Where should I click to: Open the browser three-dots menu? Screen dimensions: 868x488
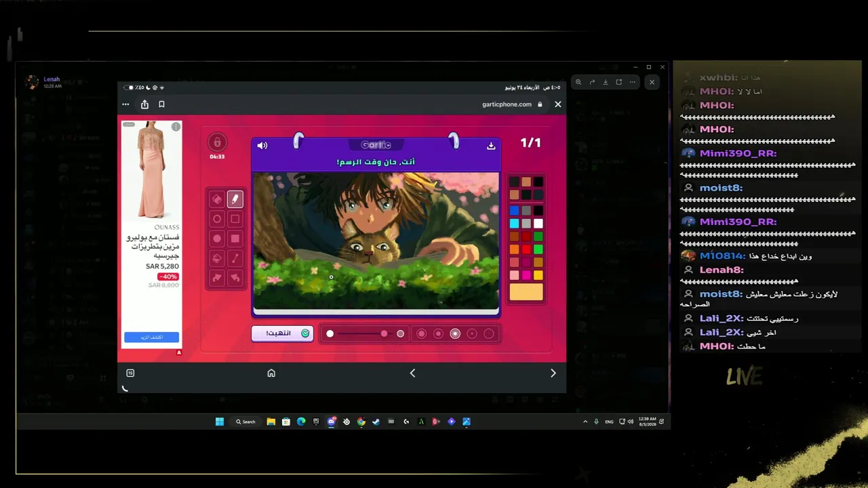pos(125,104)
